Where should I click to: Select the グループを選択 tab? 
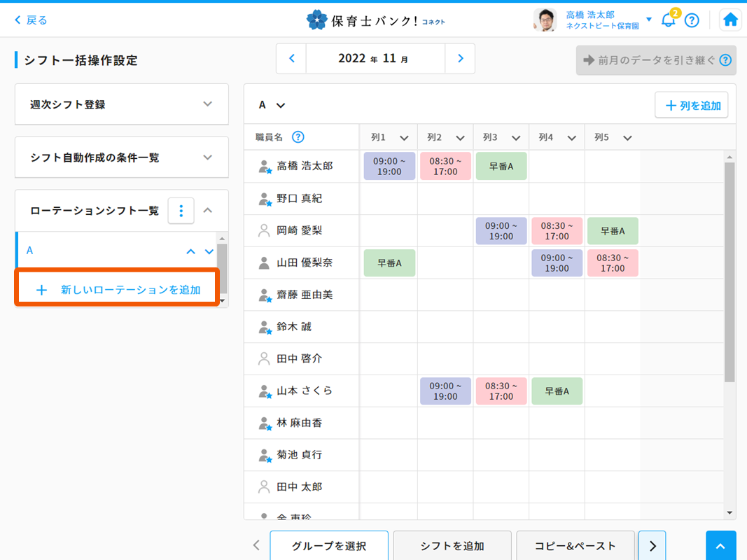328,546
